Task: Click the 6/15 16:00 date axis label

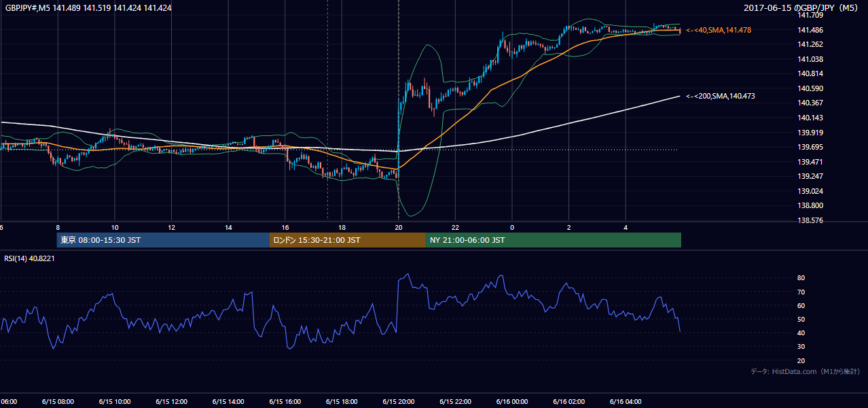Action: 285,401
